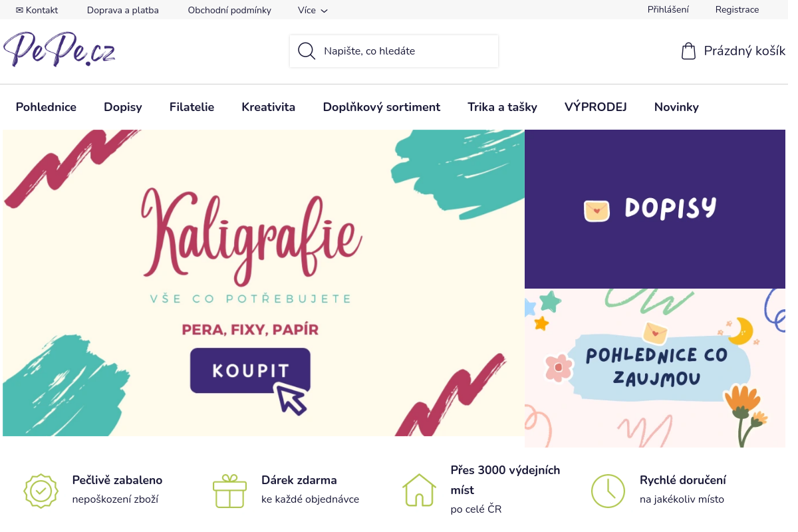This screenshot has width=798, height=532.
Task: Click the fast delivery clock icon
Action: [x=608, y=491]
